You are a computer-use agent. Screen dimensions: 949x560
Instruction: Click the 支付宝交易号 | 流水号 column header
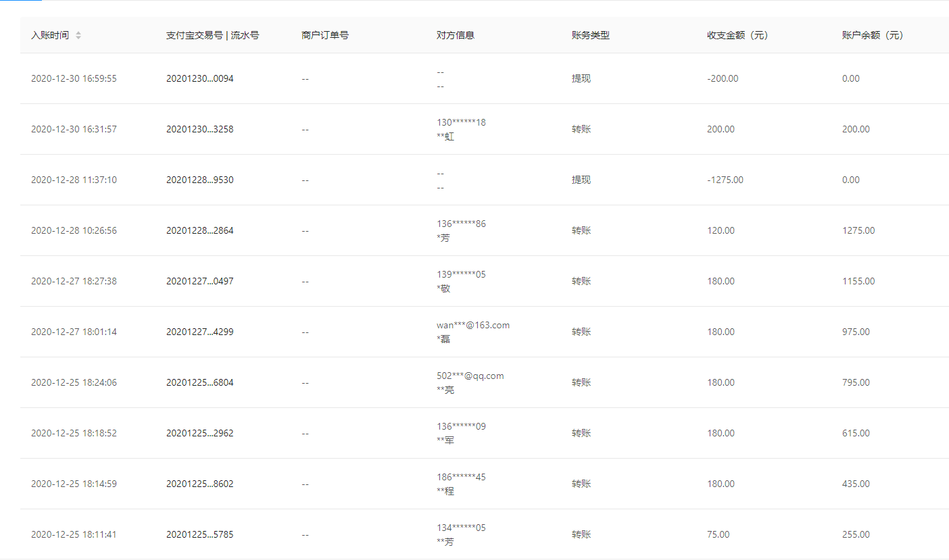point(212,35)
